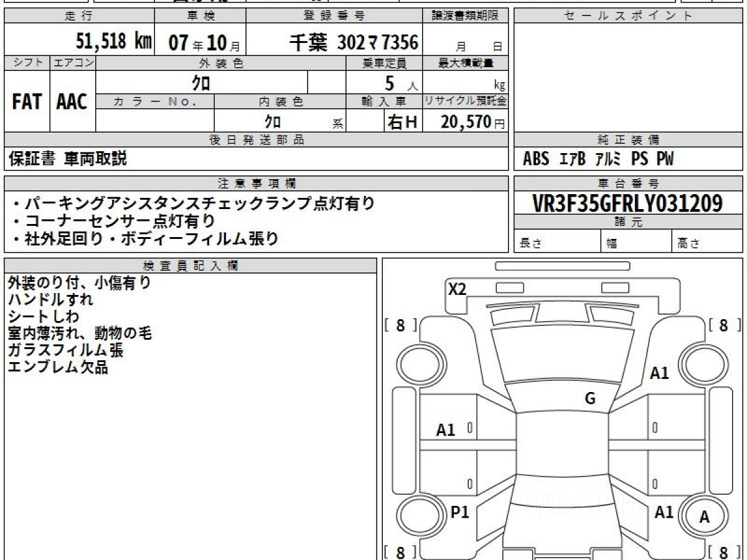Select the 室内薄汚れ、動物の毛 remark
The width and height of the screenshot is (747, 560).
coord(80,334)
